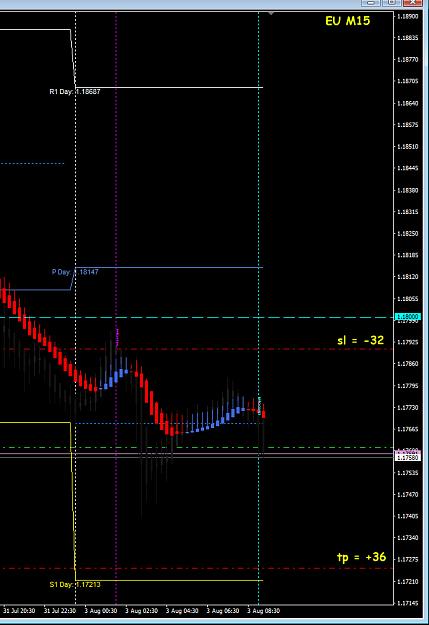Select the 'R1 Day: 1.18687' pivot label

tap(75, 92)
